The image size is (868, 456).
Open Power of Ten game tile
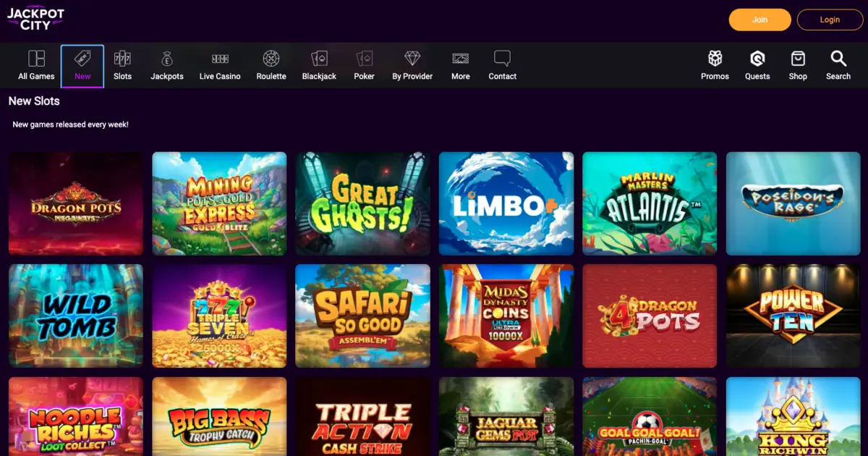(x=793, y=316)
